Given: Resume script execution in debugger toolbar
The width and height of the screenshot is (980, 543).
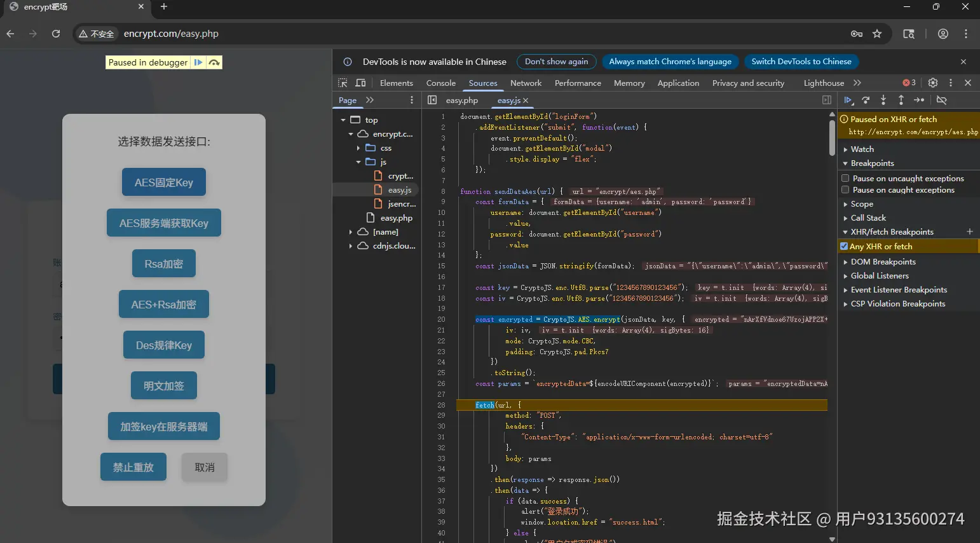Looking at the screenshot, I should coord(848,100).
